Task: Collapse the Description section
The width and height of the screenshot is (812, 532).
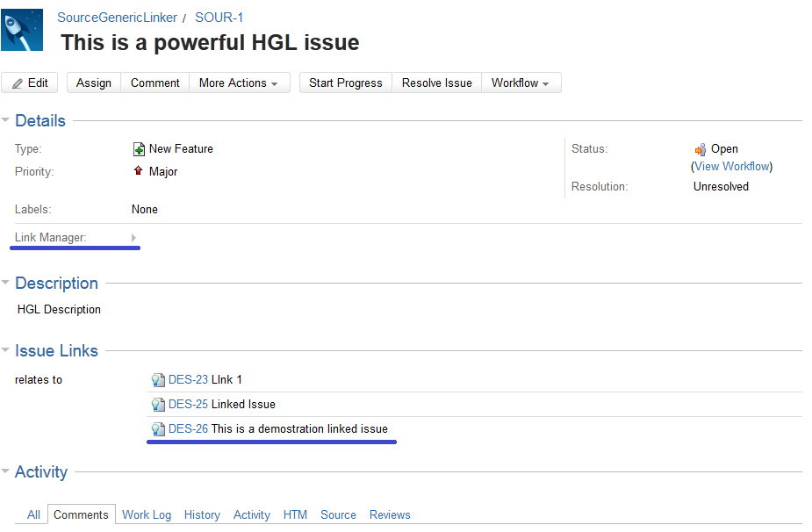Action: coord(6,283)
